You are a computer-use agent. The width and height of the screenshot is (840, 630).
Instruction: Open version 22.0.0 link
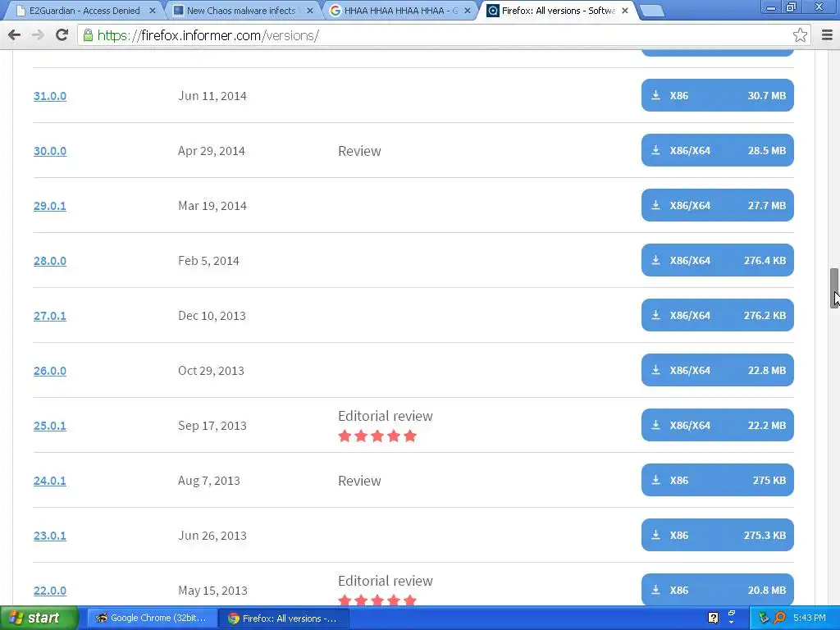point(50,591)
